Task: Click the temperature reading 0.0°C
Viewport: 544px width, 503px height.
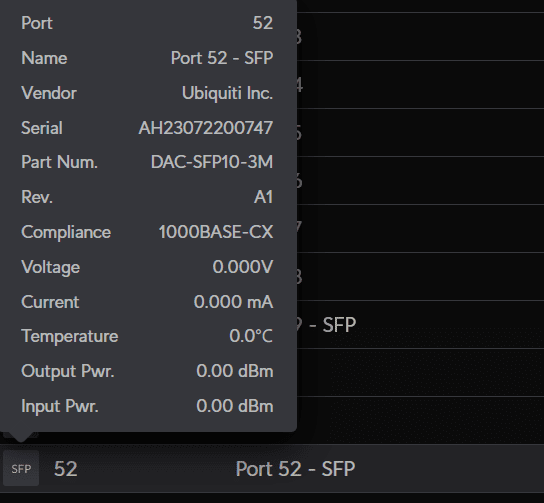Action: click(x=251, y=336)
